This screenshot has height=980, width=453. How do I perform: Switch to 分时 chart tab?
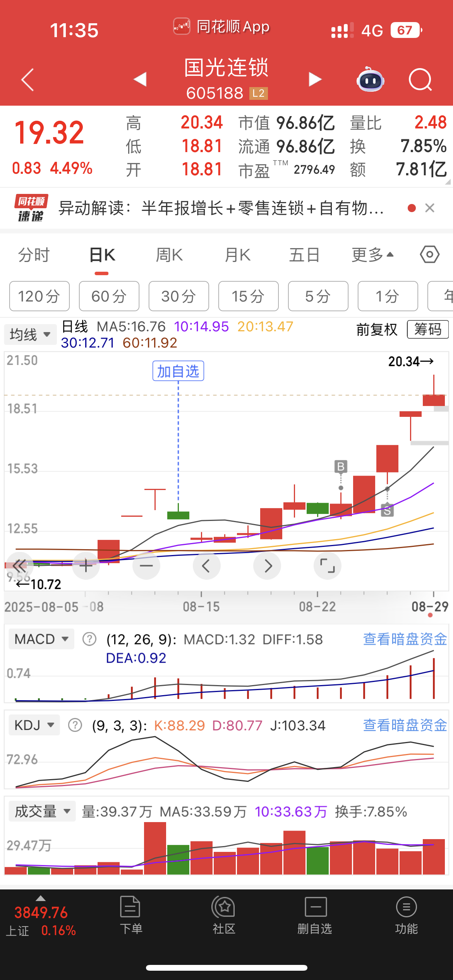coord(34,255)
